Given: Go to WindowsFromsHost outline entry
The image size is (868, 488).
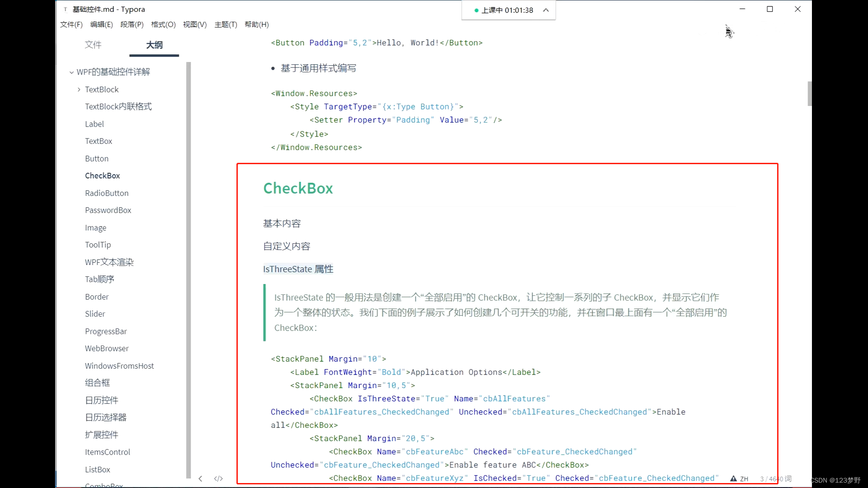Looking at the screenshot, I should pyautogui.click(x=119, y=366).
